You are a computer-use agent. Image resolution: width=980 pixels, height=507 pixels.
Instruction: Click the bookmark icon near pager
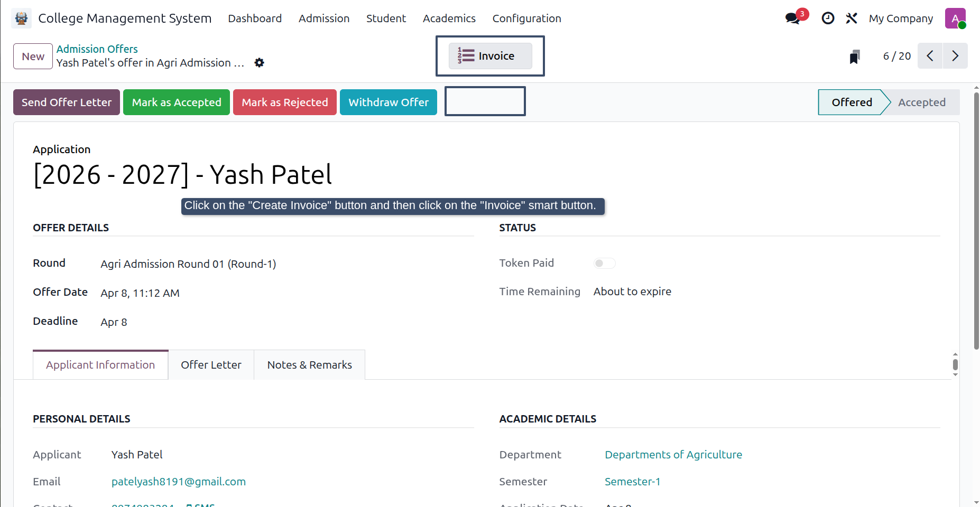[855, 57]
